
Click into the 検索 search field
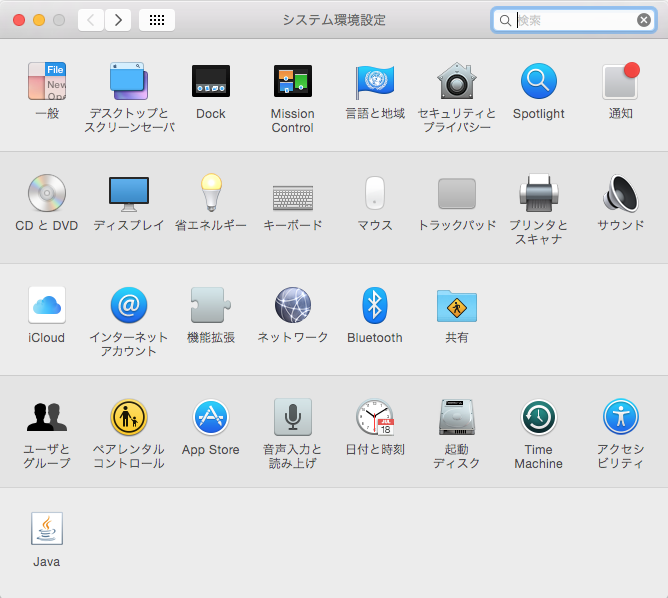tap(573, 20)
